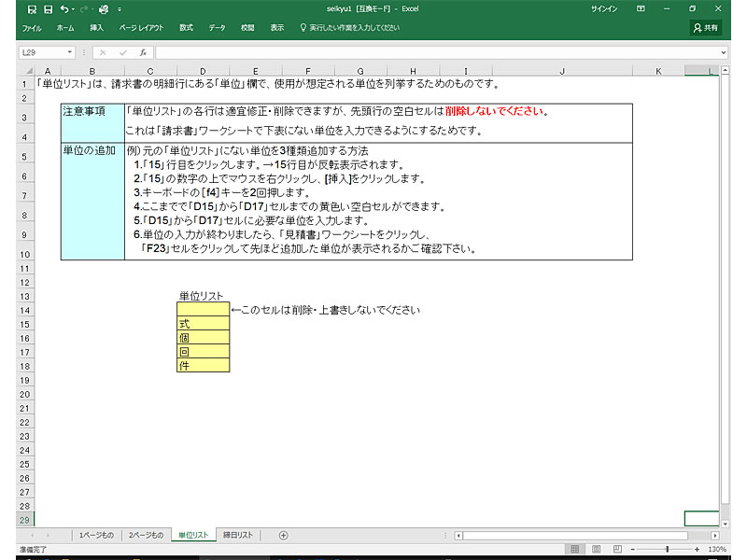This screenshot has width=747, height=560.
Task: Open the 数式 ribbon tab
Action: click(186, 28)
